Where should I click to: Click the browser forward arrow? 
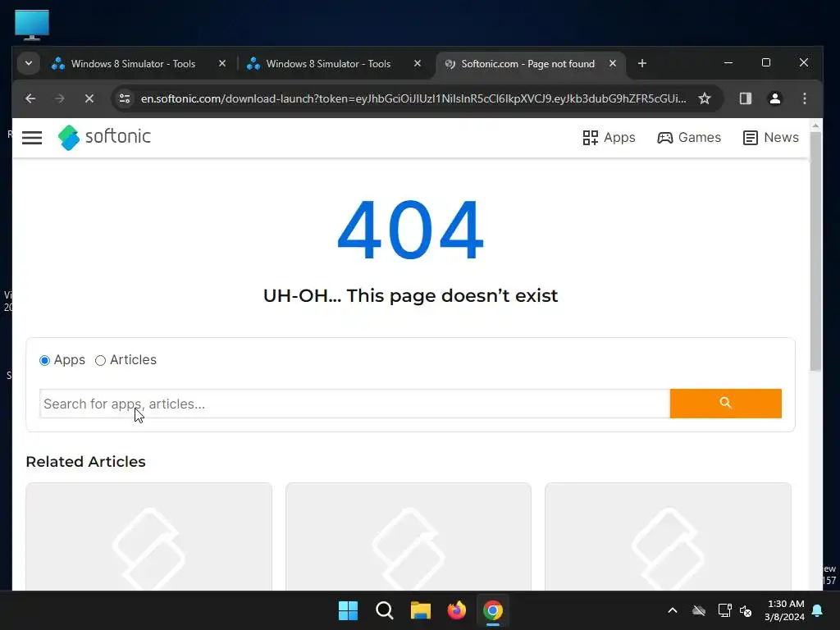(60, 98)
